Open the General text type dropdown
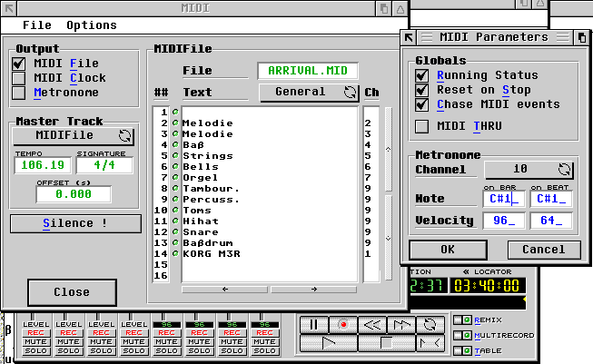The height and width of the screenshot is (364, 593). tap(309, 92)
